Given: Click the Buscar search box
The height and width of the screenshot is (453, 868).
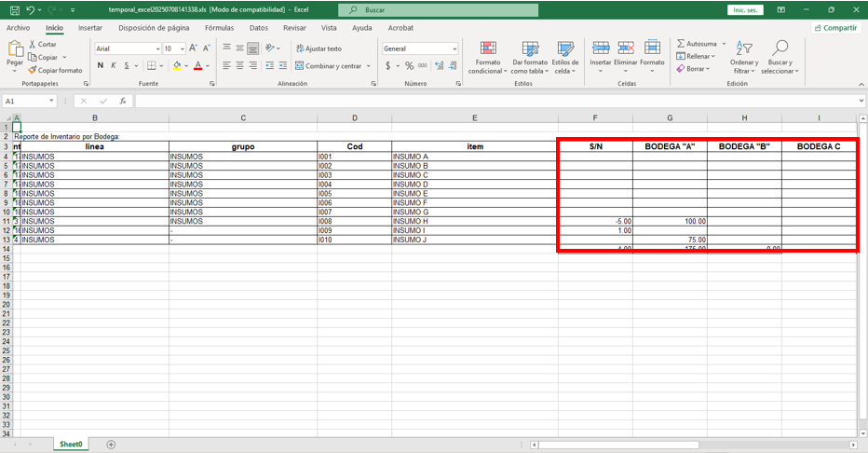Looking at the screenshot, I should click(438, 10).
